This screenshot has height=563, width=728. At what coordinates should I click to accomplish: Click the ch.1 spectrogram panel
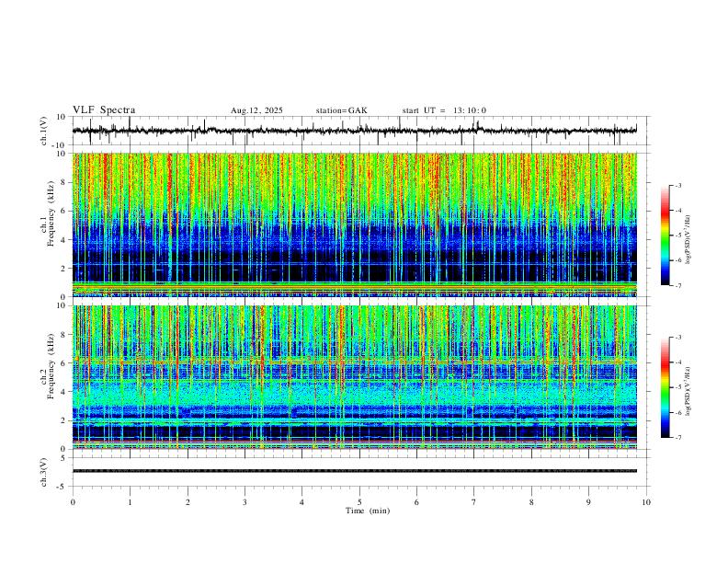point(355,224)
